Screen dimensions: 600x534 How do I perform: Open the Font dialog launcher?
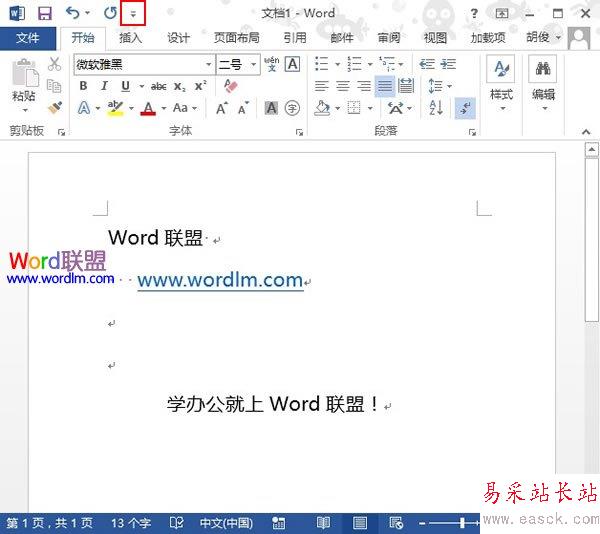299,132
